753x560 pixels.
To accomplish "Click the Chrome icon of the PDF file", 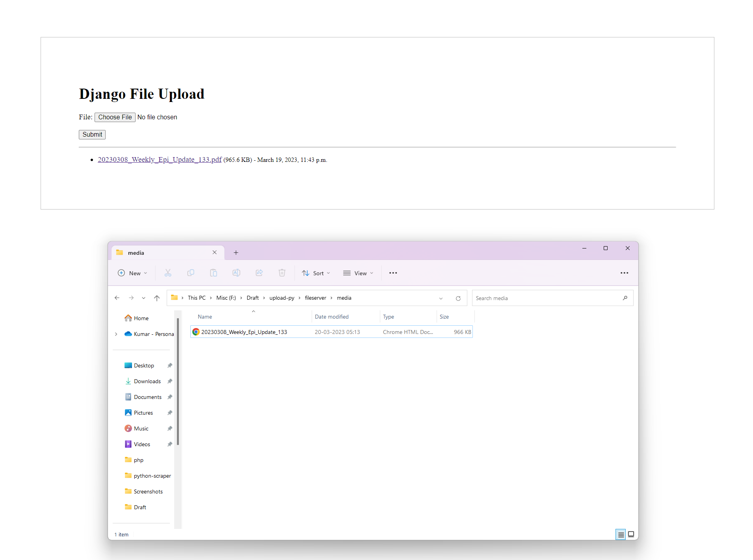I will point(196,332).
